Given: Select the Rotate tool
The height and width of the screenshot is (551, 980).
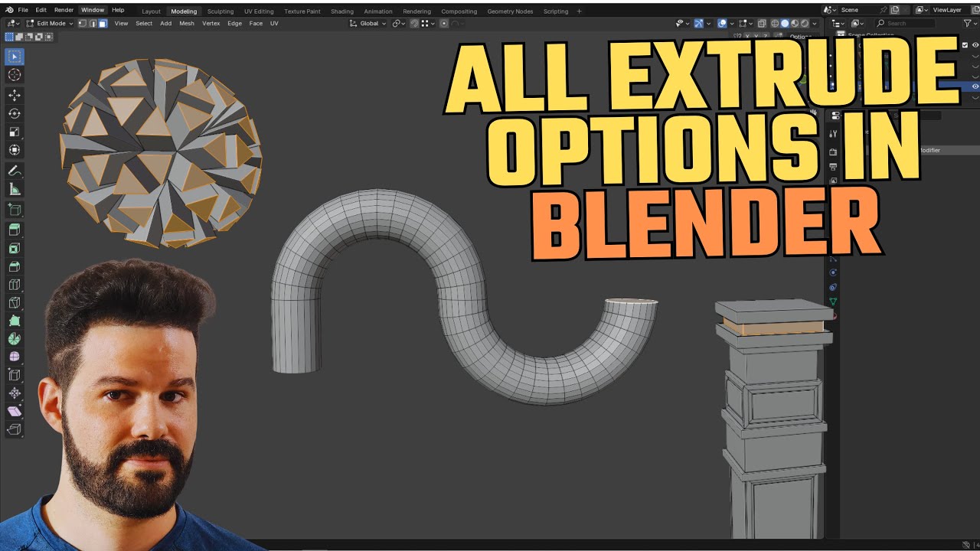Looking at the screenshot, I should (15, 113).
